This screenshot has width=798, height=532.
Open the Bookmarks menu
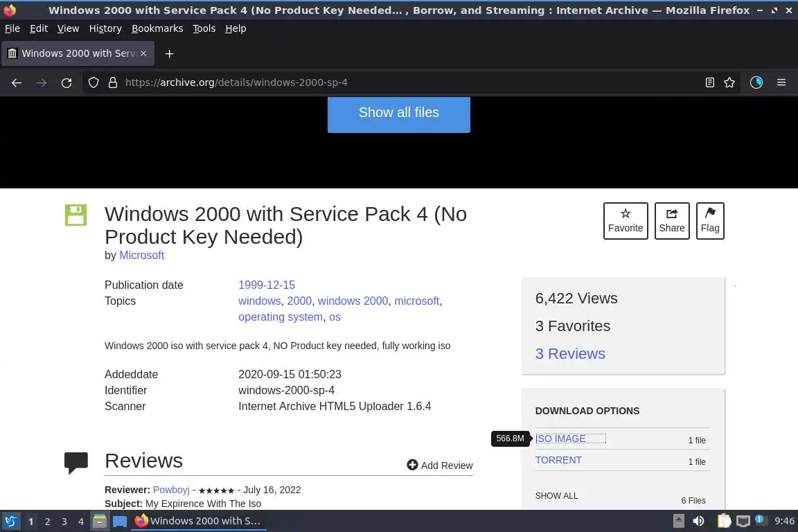tap(157, 28)
